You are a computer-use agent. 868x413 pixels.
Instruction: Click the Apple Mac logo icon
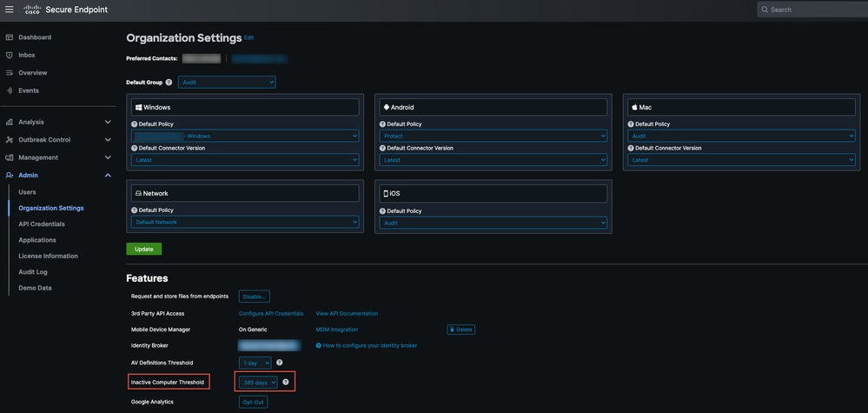point(634,108)
